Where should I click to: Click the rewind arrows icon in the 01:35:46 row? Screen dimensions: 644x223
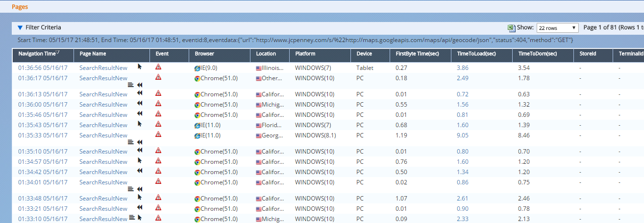pos(139,113)
